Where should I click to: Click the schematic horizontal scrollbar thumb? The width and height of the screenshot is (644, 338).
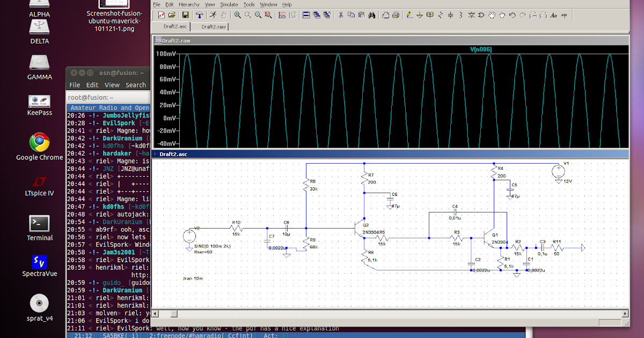coord(174,313)
